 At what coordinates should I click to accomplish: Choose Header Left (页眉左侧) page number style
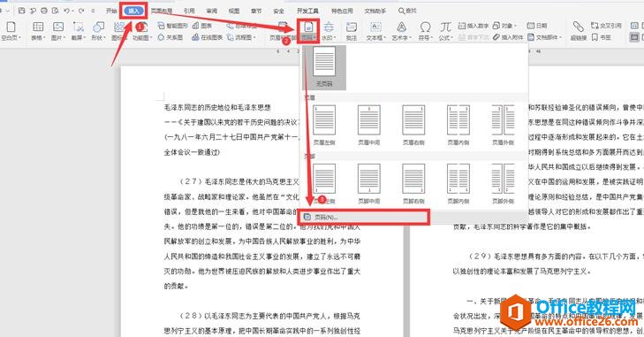tap(324, 125)
